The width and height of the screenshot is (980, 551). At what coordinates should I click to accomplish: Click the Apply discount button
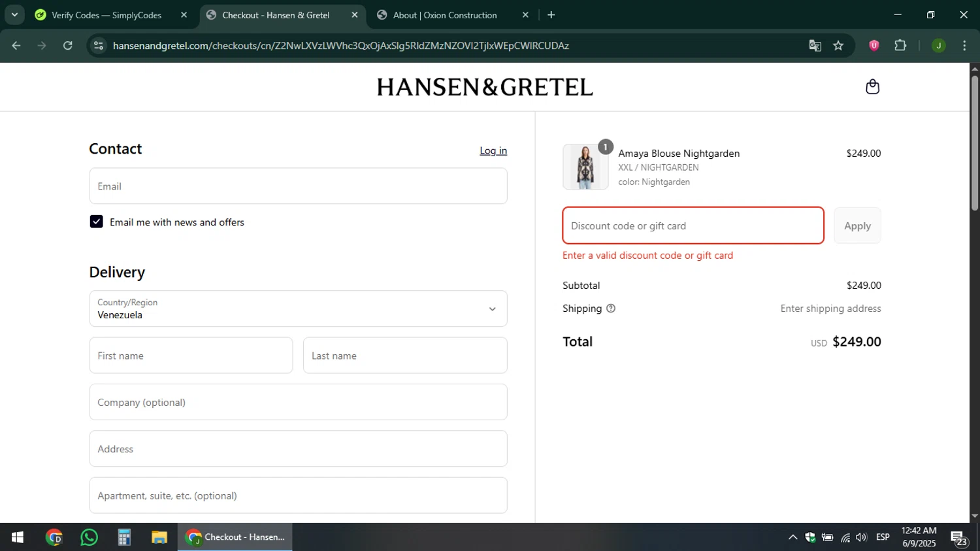click(x=857, y=225)
